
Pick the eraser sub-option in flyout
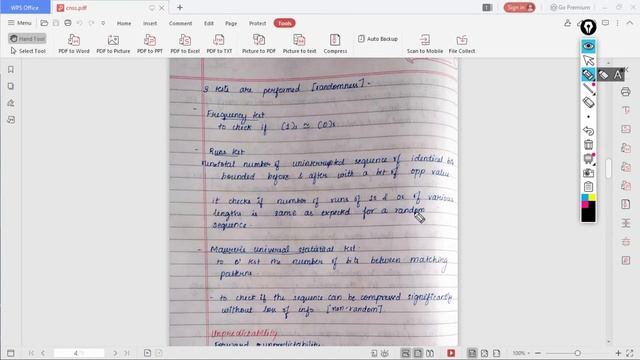pos(603,75)
